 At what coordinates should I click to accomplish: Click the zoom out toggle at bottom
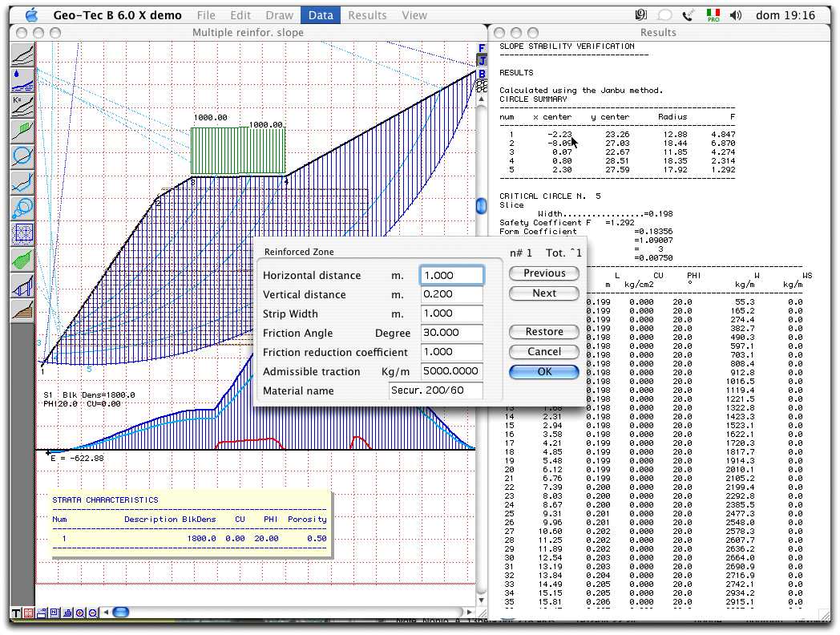coord(92,613)
